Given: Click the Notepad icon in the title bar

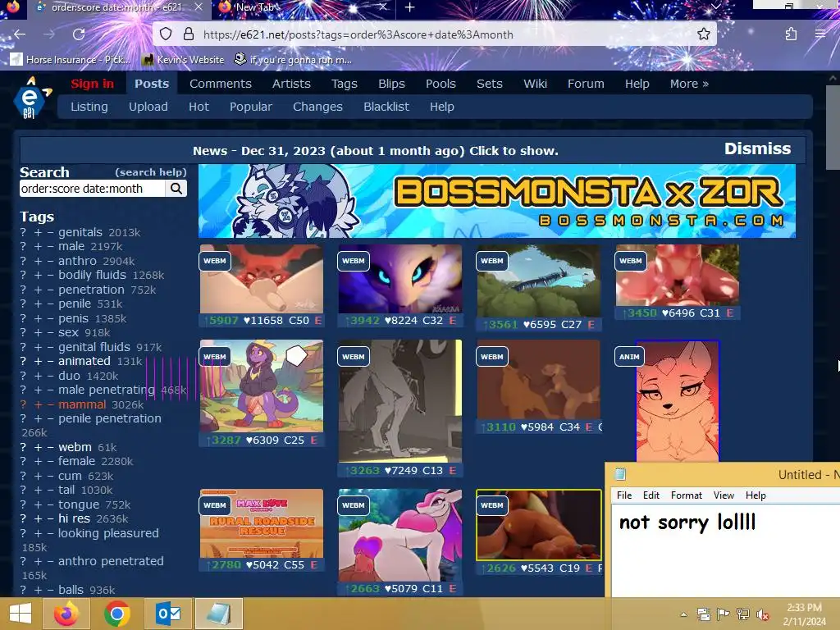Looking at the screenshot, I should (620, 474).
